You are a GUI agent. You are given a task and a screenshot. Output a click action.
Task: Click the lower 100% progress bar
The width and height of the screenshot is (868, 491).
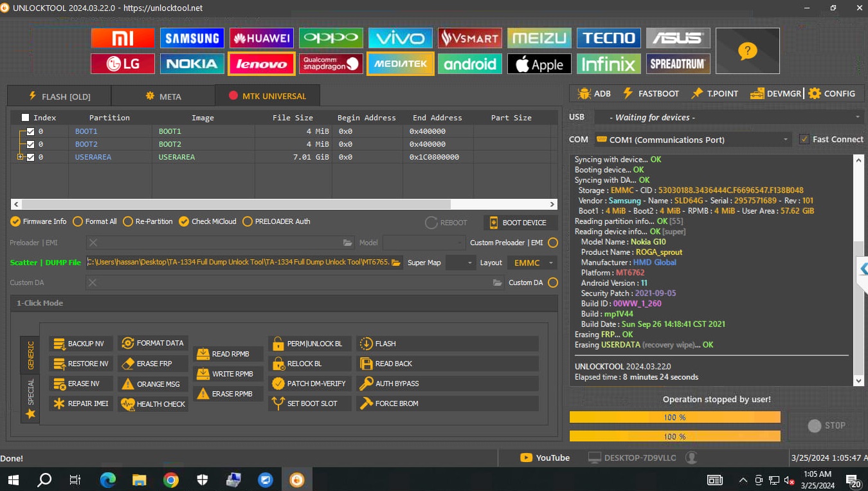click(674, 436)
